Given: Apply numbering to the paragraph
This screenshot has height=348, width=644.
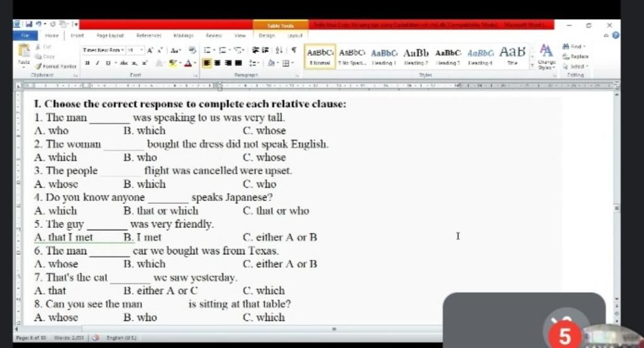Looking at the screenshot, I should [224, 50].
